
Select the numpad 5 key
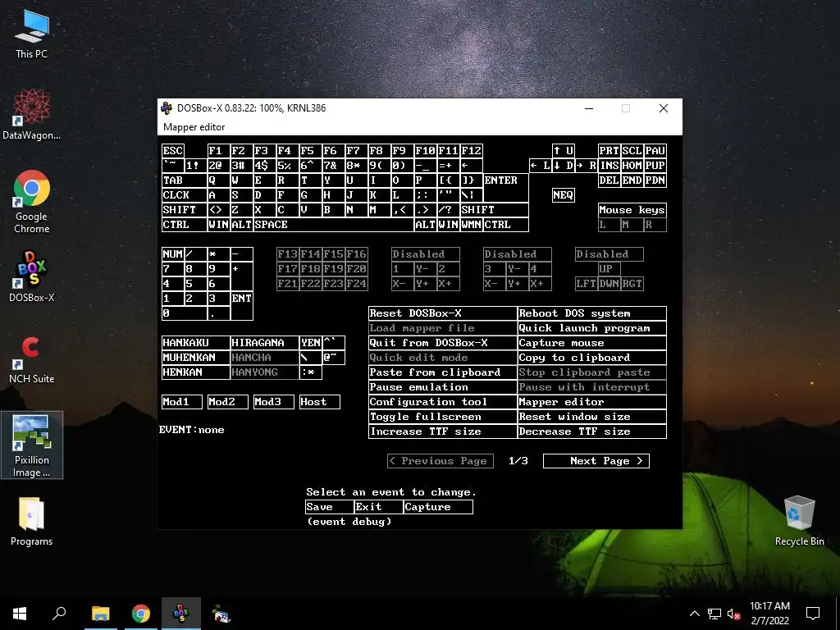click(195, 283)
